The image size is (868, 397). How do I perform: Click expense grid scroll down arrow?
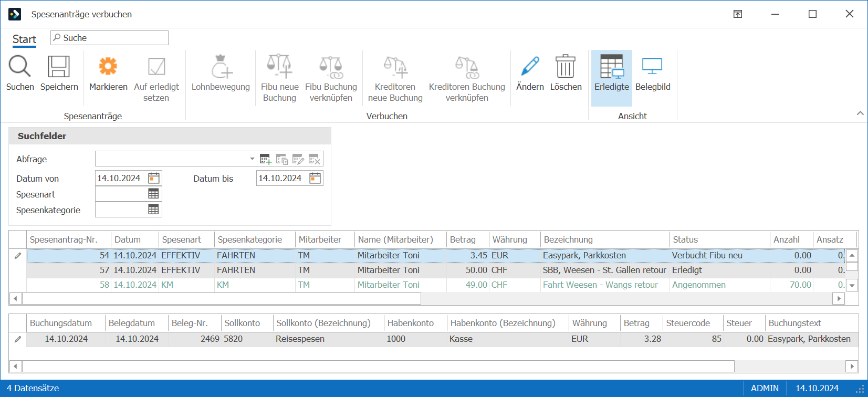tap(852, 286)
